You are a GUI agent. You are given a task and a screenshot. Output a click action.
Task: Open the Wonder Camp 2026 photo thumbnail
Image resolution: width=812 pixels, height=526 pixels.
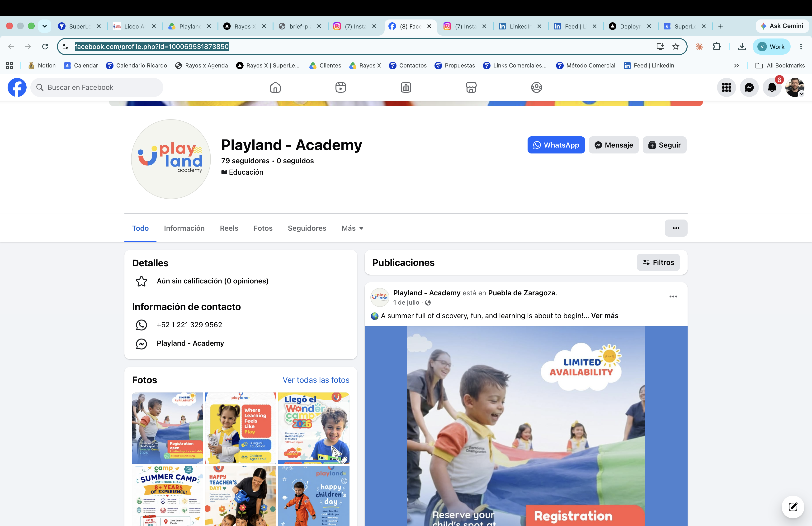coord(314,428)
